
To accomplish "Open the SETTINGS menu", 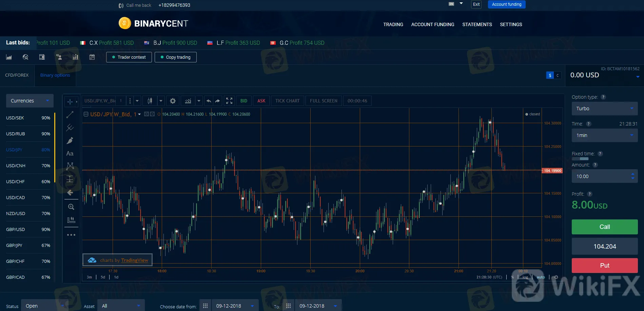I will coord(511,24).
